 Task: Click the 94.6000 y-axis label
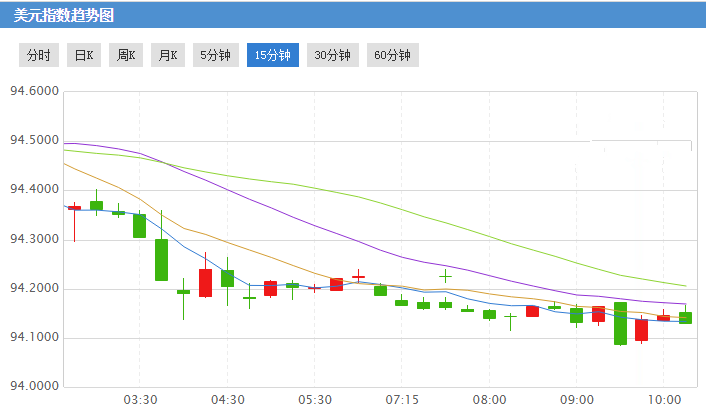pos(35,91)
